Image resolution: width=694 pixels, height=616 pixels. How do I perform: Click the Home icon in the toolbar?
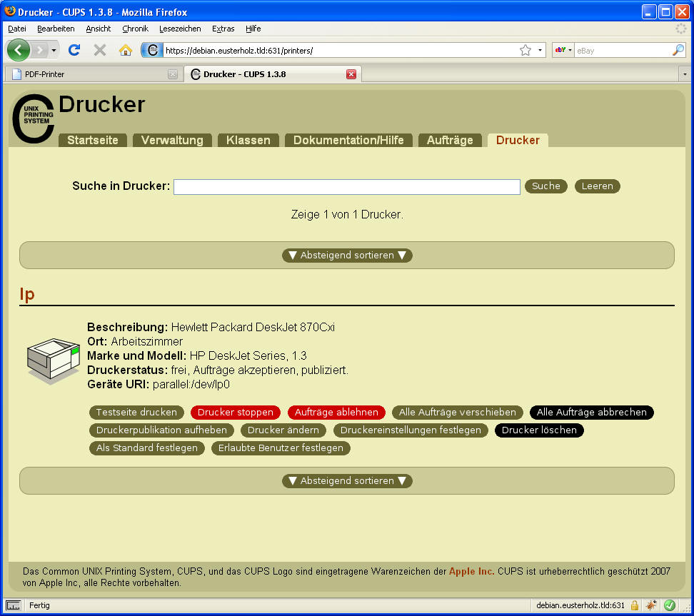pos(126,50)
